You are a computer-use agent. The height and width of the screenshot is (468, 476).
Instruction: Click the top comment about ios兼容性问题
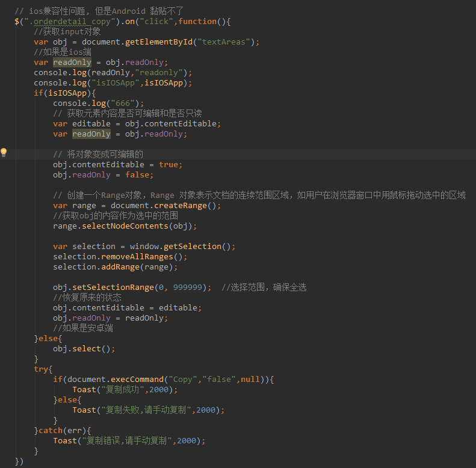[99, 11]
